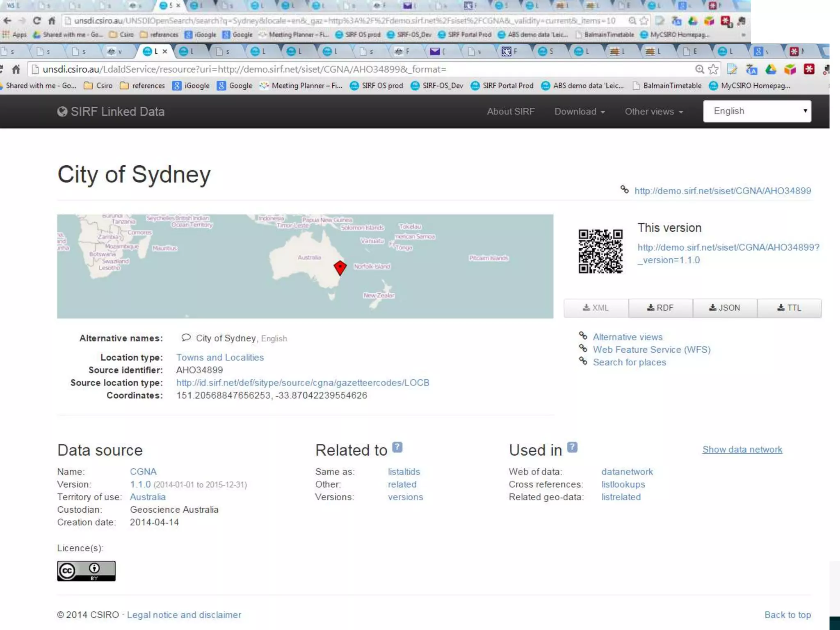Click speech bubble icon beside City of Sydney
This screenshot has width=840, height=630.
point(186,338)
